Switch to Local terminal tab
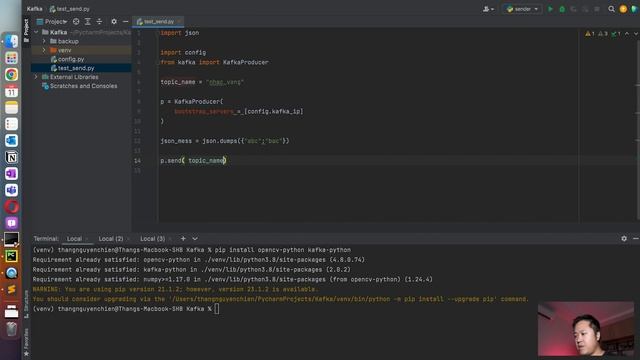 click(x=74, y=239)
